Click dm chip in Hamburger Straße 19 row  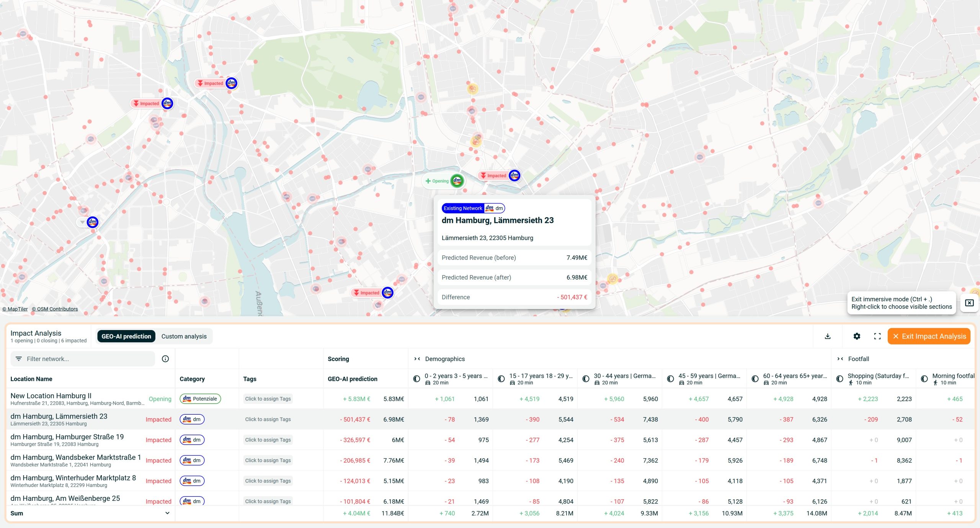(192, 440)
